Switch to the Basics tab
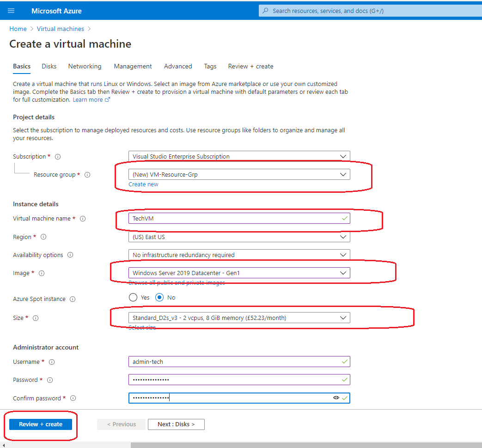This screenshot has width=482, height=448. click(22, 67)
